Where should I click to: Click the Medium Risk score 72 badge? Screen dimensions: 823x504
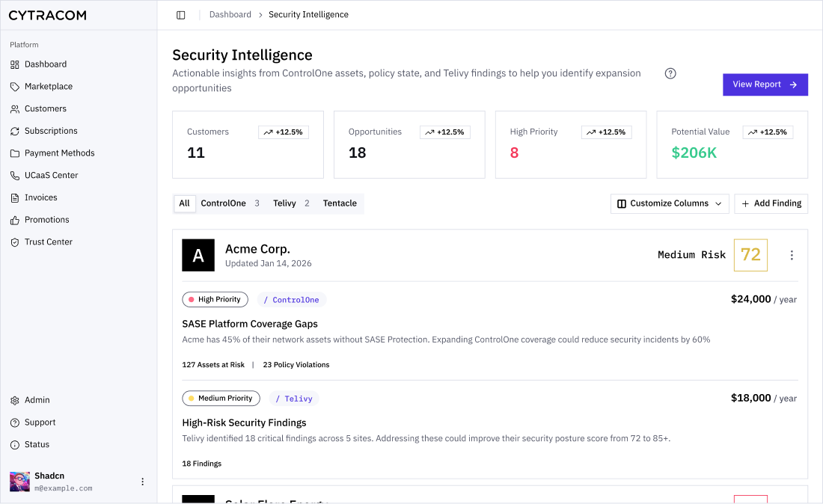[750, 255]
